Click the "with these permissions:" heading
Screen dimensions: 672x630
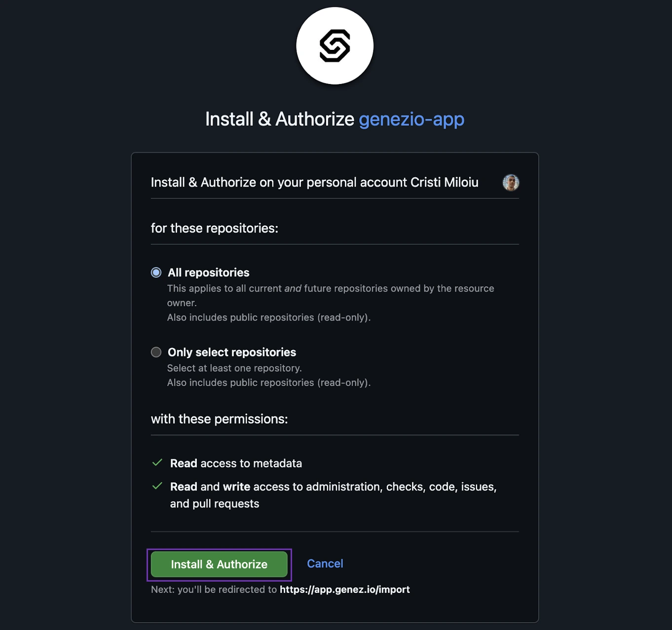point(220,419)
